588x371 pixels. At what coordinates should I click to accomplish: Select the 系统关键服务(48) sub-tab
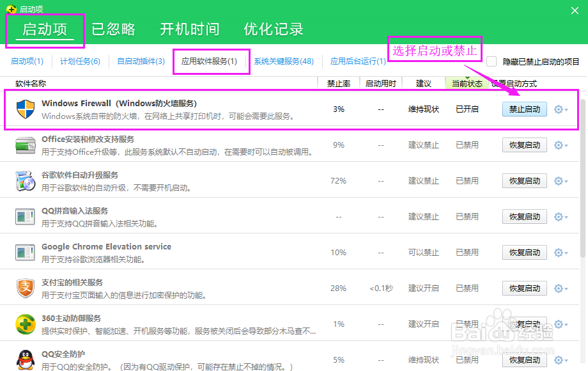coord(284,61)
